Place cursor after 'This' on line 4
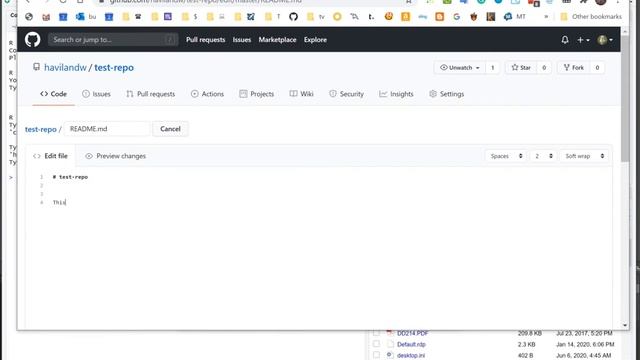The image size is (640, 360). coord(66,202)
